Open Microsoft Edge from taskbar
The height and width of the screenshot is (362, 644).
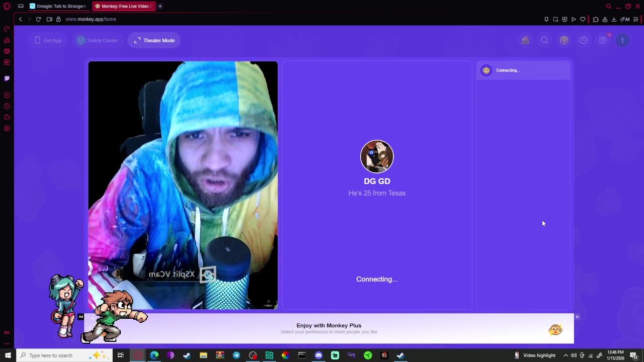(x=154, y=355)
